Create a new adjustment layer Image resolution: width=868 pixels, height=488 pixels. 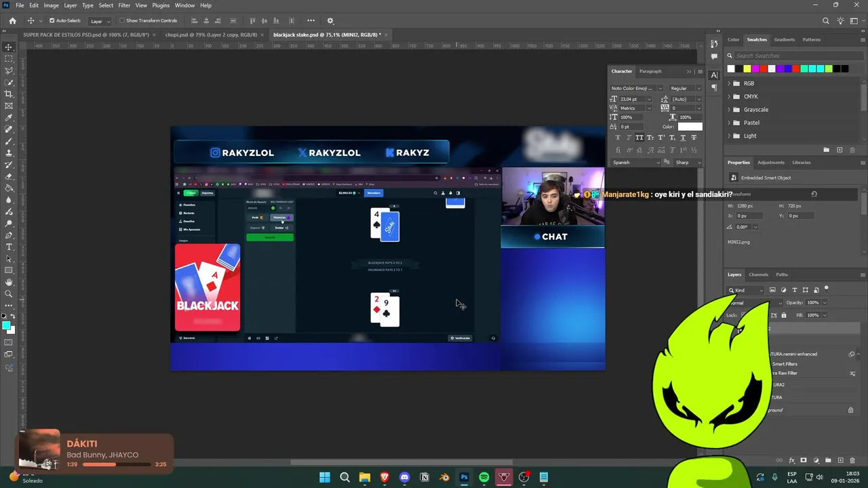pyautogui.click(x=816, y=460)
